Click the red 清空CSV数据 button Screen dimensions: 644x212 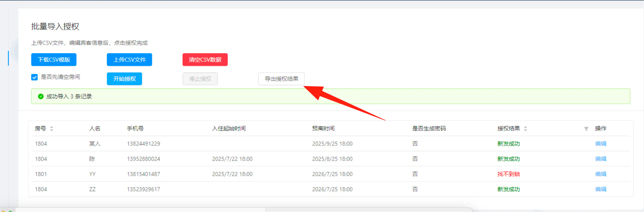tap(205, 60)
